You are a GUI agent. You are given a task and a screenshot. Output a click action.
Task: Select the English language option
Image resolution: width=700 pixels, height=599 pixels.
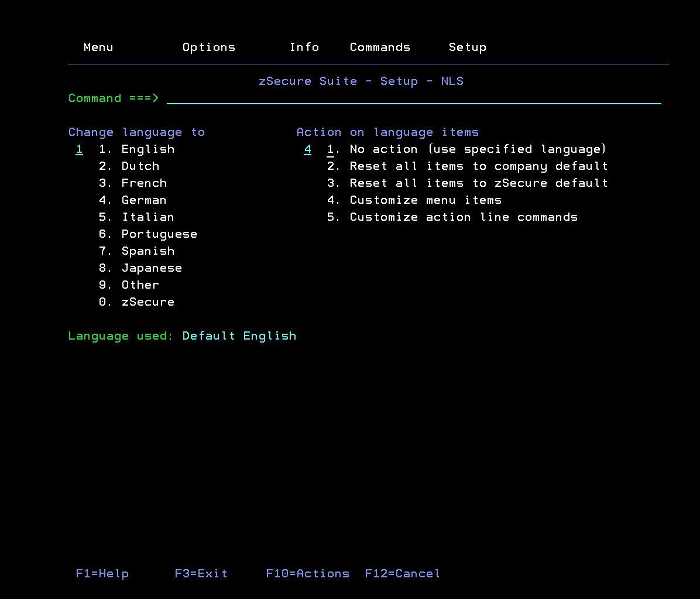click(136, 149)
